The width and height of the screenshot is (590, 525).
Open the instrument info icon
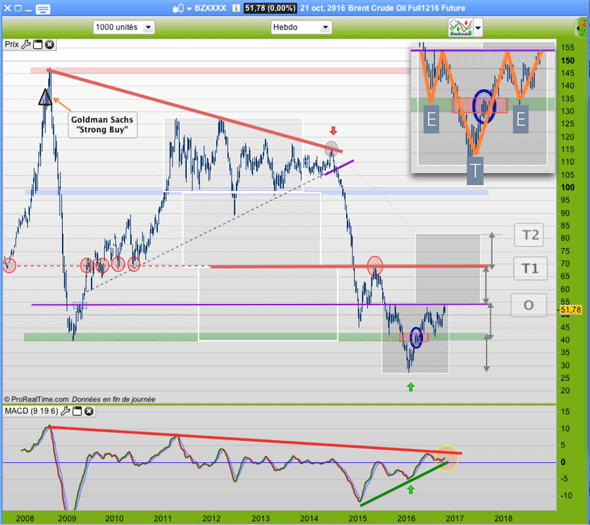coord(236,8)
